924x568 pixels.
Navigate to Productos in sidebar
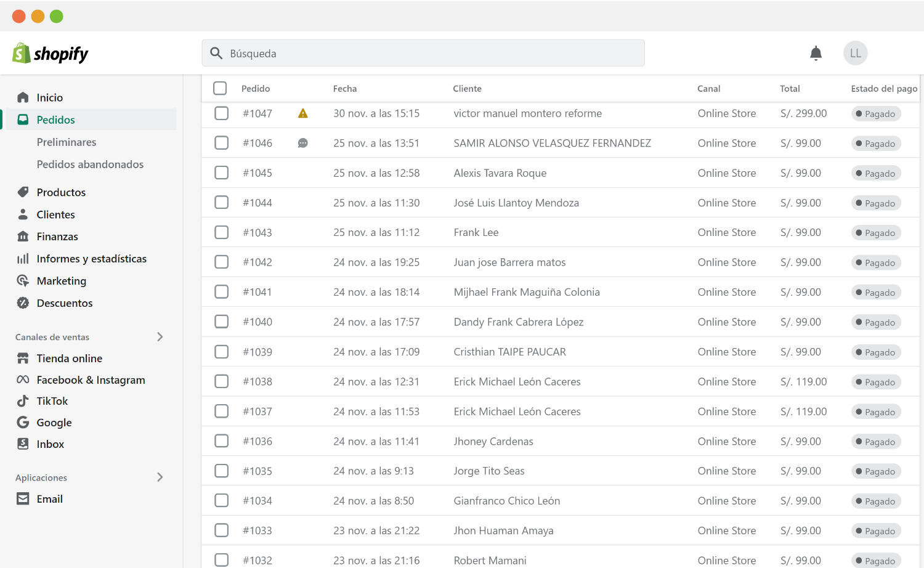click(61, 192)
